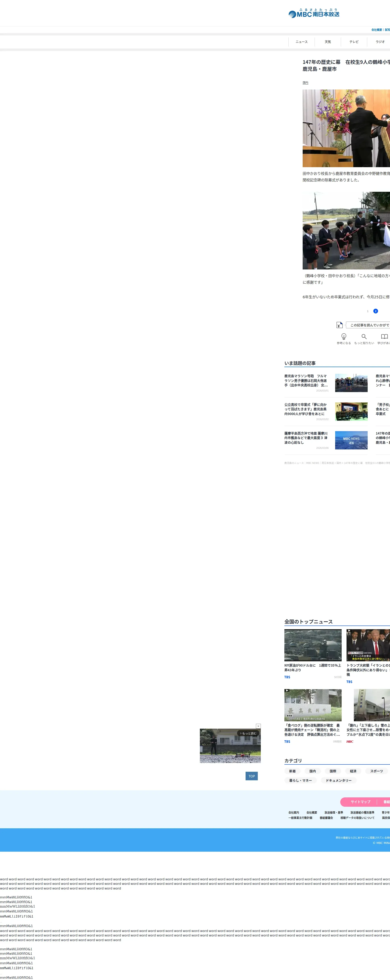Click the open book 学びがある reaction icon
Image resolution: width=390 pixels, height=980 pixels.
click(384, 337)
